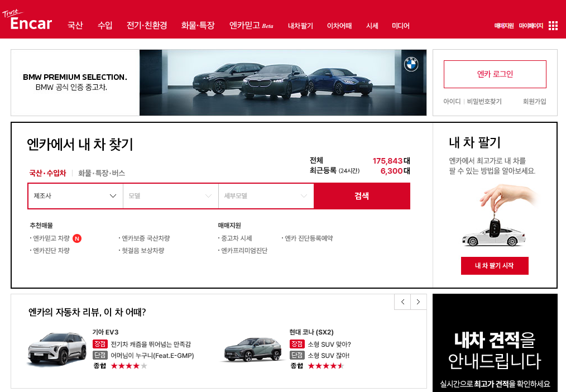This screenshot has height=392, width=566.
Task: Open the 세부모델 dropdown
Action: point(266,196)
